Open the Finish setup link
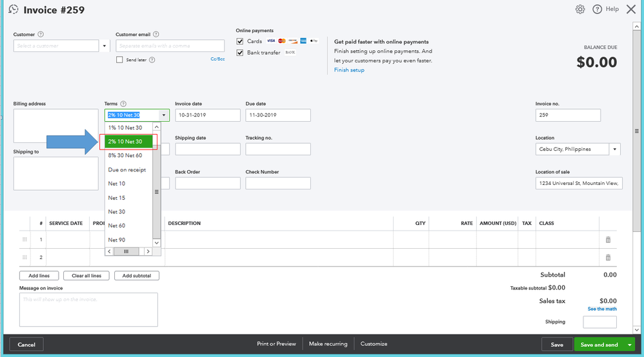Image resolution: width=644 pixels, height=357 pixels. 349,70
